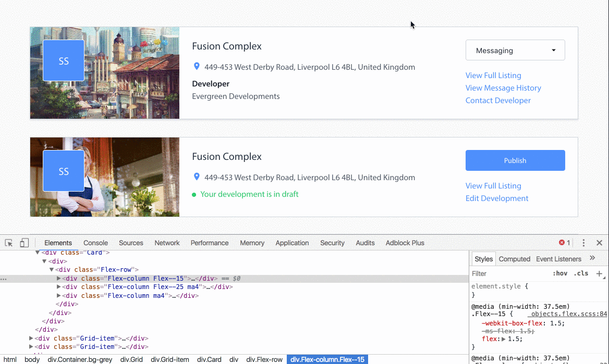
Task: Click 'Your development is in draft' text
Action: click(x=249, y=194)
